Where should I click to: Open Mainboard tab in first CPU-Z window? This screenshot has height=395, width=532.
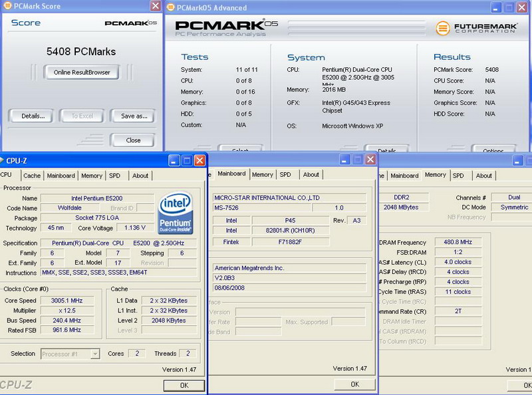click(61, 176)
